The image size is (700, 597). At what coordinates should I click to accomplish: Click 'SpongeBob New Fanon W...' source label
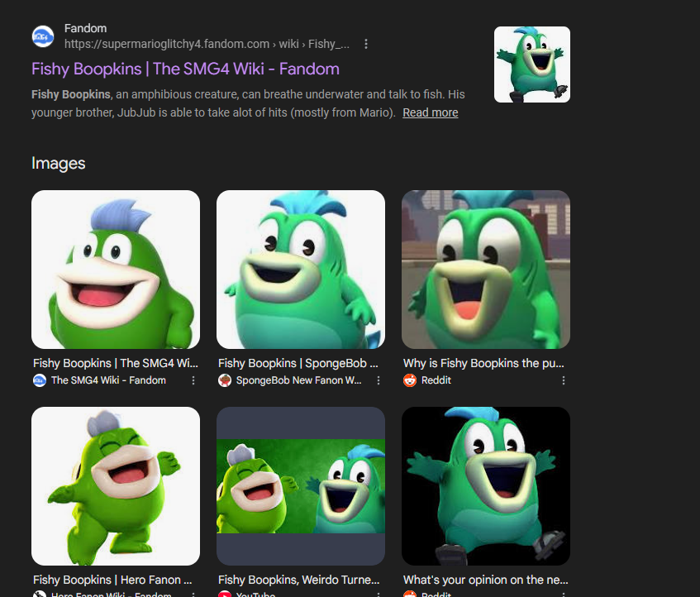[298, 380]
